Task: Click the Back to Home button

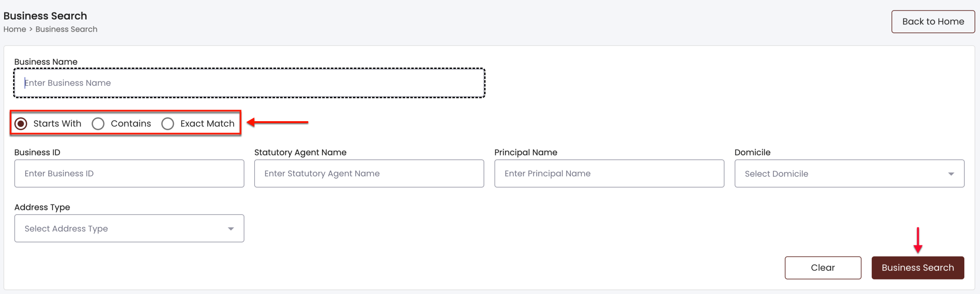Action: (x=933, y=21)
